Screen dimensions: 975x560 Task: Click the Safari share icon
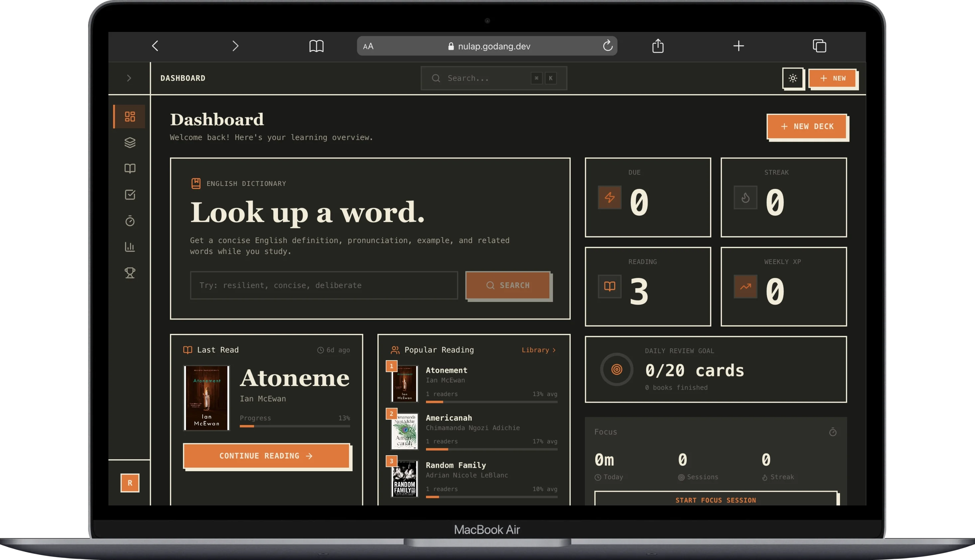tap(658, 46)
